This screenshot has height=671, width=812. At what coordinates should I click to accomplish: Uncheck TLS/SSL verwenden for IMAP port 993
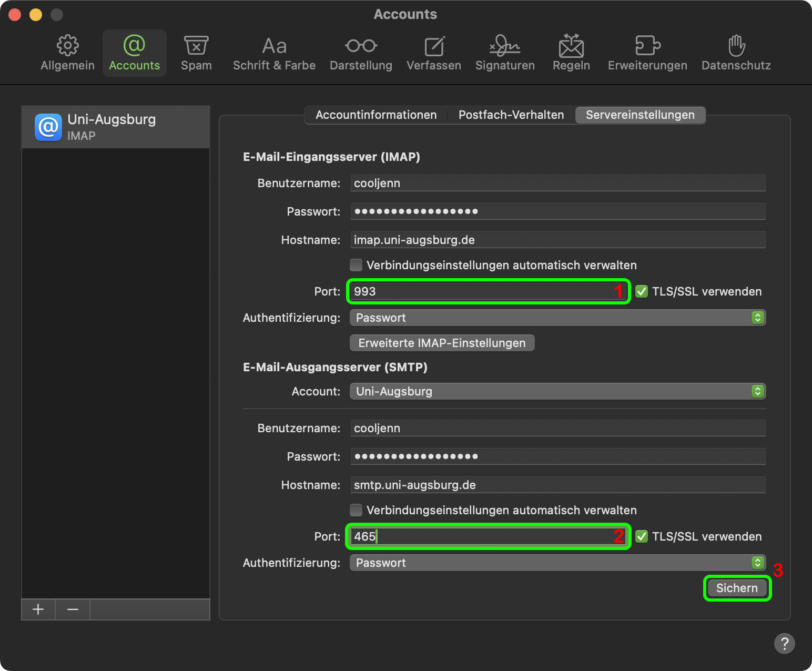click(642, 291)
